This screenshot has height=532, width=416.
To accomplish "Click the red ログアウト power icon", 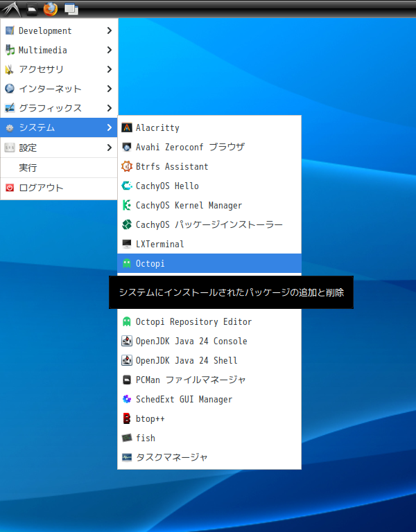I will tap(10, 188).
